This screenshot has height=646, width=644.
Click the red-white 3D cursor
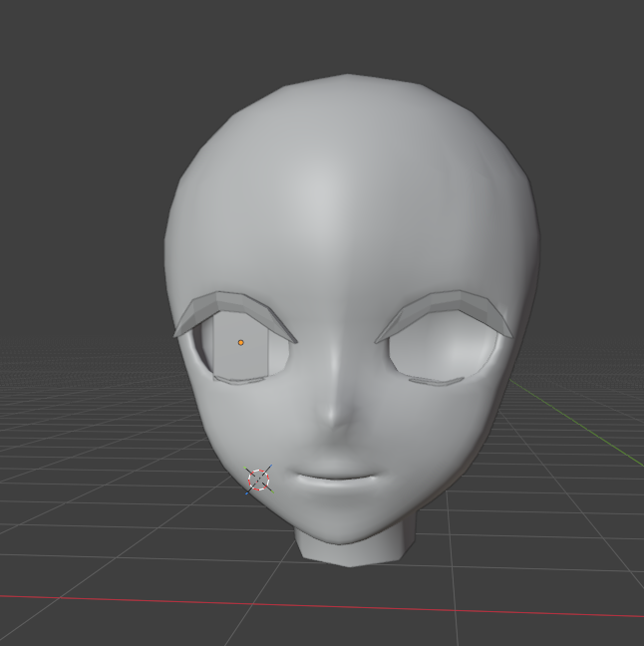point(259,480)
